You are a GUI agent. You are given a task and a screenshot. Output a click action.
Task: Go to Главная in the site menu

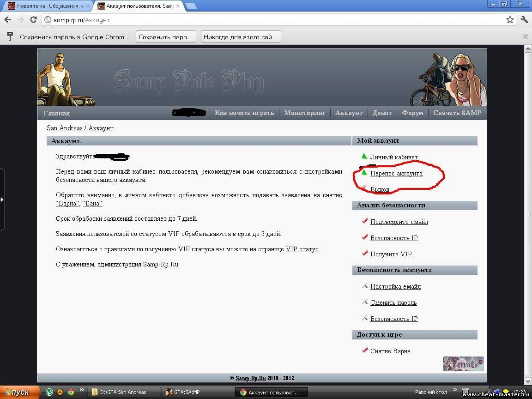click(57, 113)
